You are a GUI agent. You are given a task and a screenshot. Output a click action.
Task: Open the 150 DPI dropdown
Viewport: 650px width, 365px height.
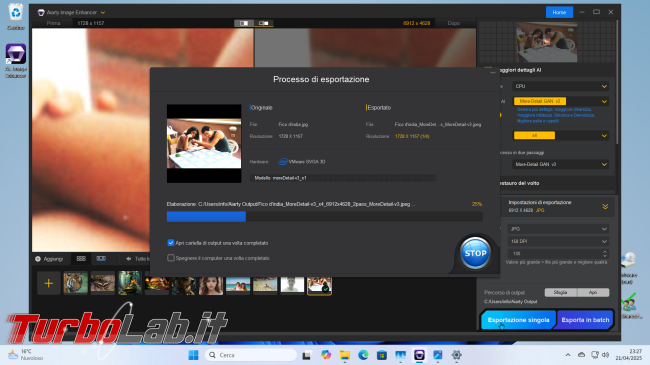pyautogui.click(x=558, y=241)
